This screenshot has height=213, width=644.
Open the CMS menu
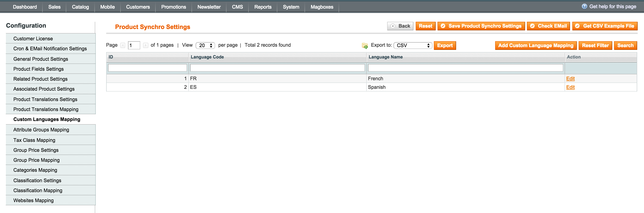[237, 7]
